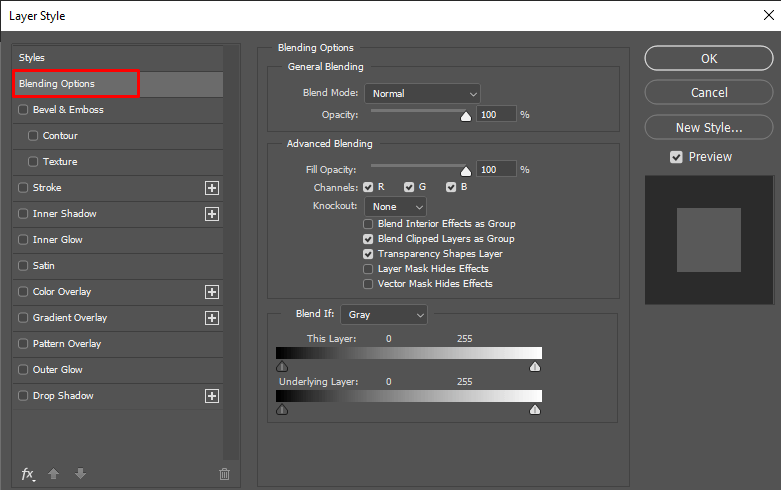
Task: Click the move effect down arrow
Action: pyautogui.click(x=80, y=474)
